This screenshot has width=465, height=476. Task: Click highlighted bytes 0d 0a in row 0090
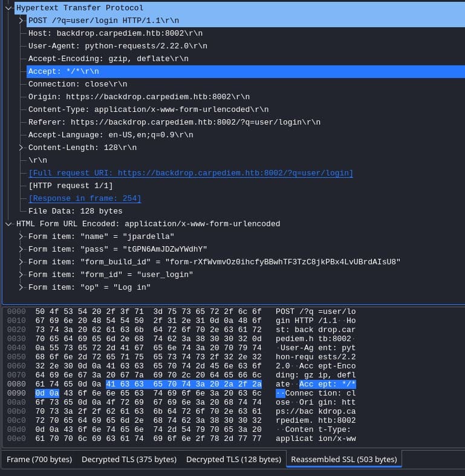point(47,393)
